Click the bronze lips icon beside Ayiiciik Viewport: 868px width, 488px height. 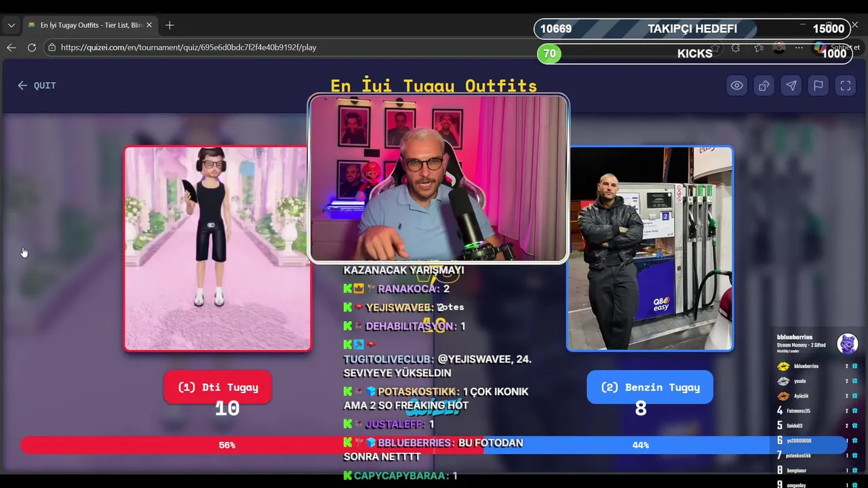(783, 396)
